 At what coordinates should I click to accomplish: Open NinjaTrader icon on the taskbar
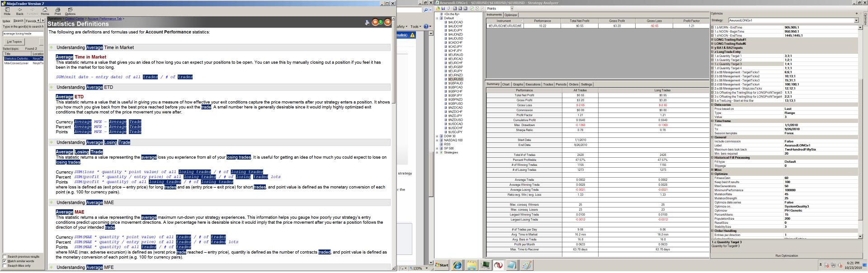pyautogui.click(x=499, y=265)
